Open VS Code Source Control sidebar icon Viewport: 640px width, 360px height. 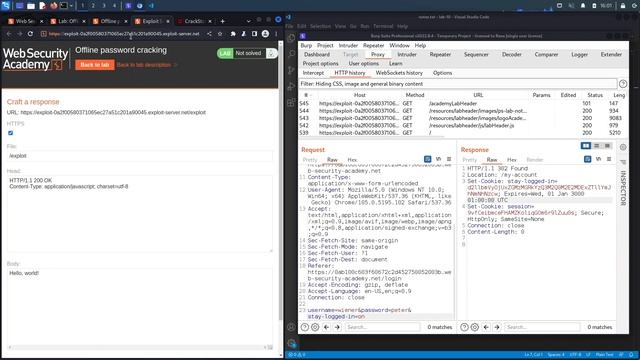tap(291, 70)
